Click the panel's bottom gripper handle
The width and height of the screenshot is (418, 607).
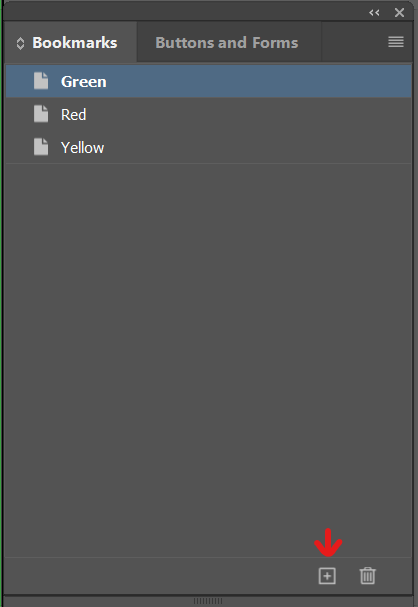208,601
